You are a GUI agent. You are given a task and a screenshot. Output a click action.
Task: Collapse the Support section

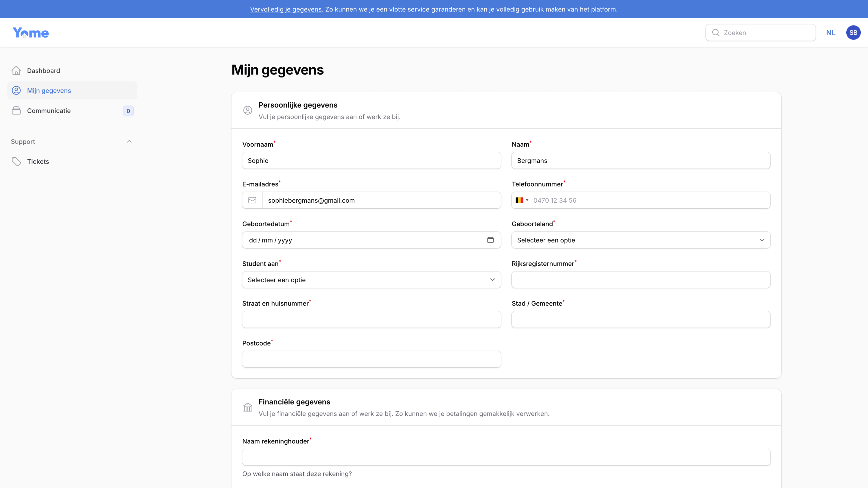tap(129, 141)
